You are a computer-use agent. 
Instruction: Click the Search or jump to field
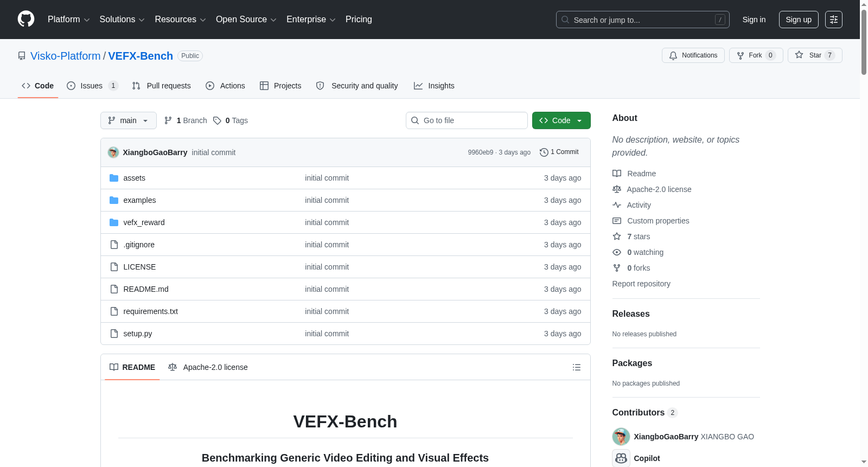pyautogui.click(x=643, y=20)
